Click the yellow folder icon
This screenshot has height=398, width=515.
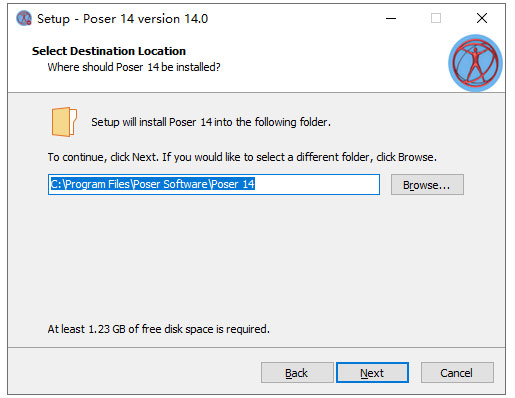coord(64,122)
